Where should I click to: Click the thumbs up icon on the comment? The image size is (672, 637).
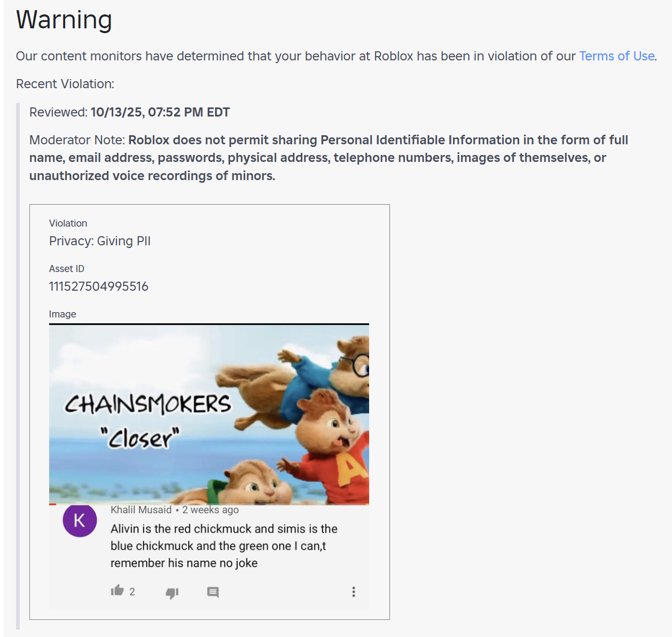(117, 591)
